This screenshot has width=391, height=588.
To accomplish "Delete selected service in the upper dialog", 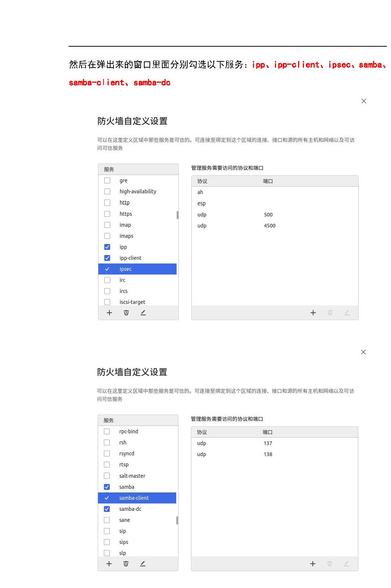I will [x=126, y=313].
